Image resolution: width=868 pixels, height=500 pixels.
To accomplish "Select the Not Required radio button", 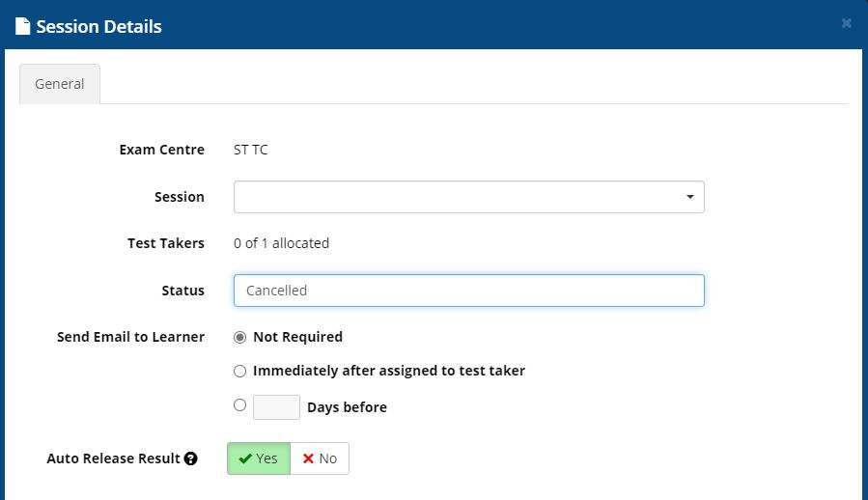I will coord(240,337).
